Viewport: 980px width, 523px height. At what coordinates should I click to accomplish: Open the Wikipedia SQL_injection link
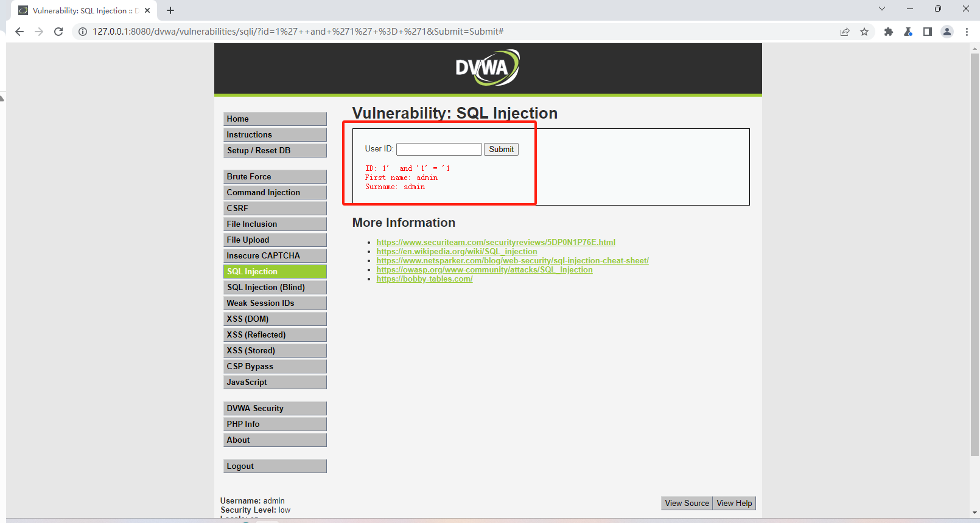point(457,251)
